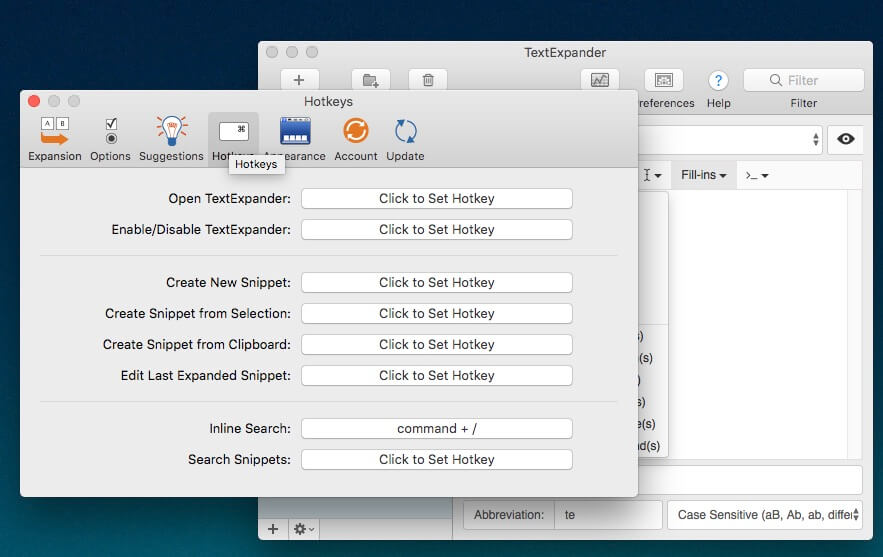The image size is (883, 557).
Task: Open the gear action menu
Action: [303, 529]
